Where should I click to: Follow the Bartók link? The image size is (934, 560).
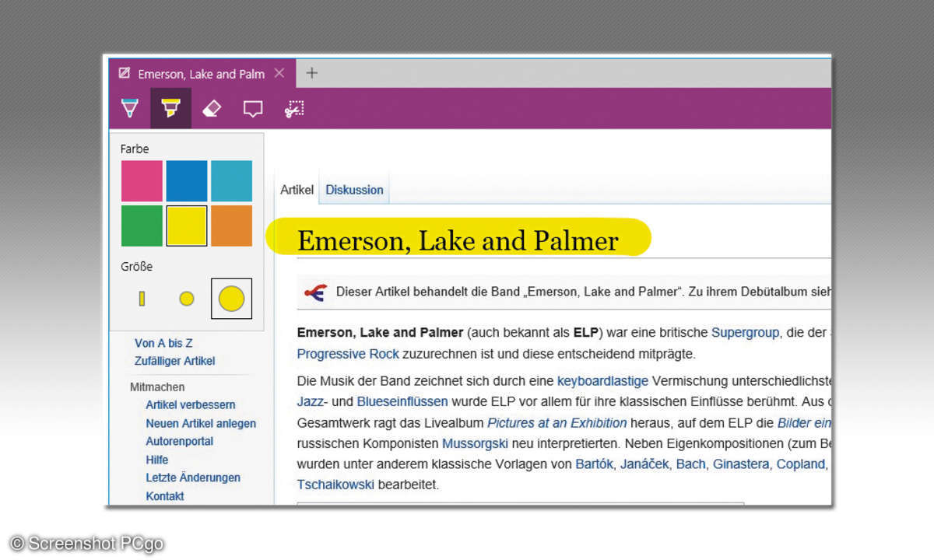click(x=595, y=464)
